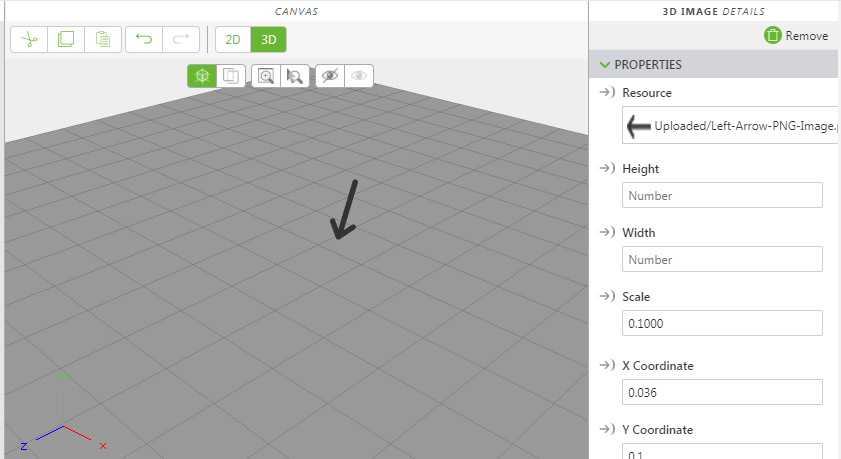Click the Y Coordinate input field

coord(722,451)
